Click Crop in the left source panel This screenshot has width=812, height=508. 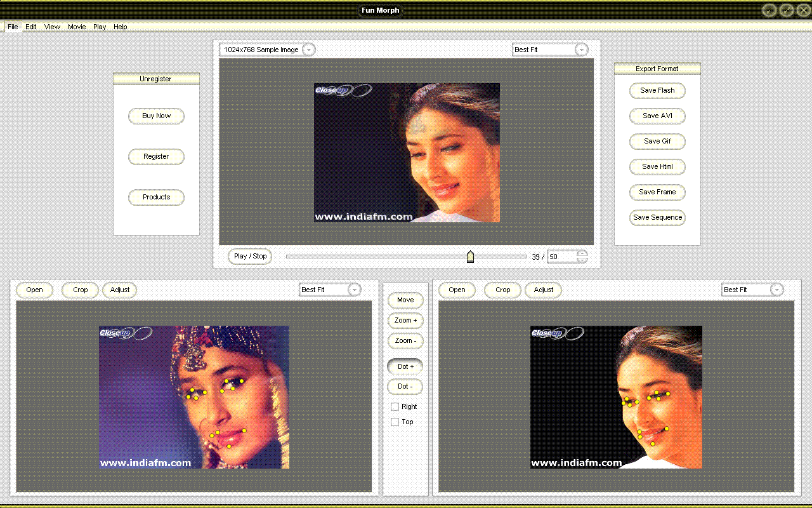pos(80,290)
